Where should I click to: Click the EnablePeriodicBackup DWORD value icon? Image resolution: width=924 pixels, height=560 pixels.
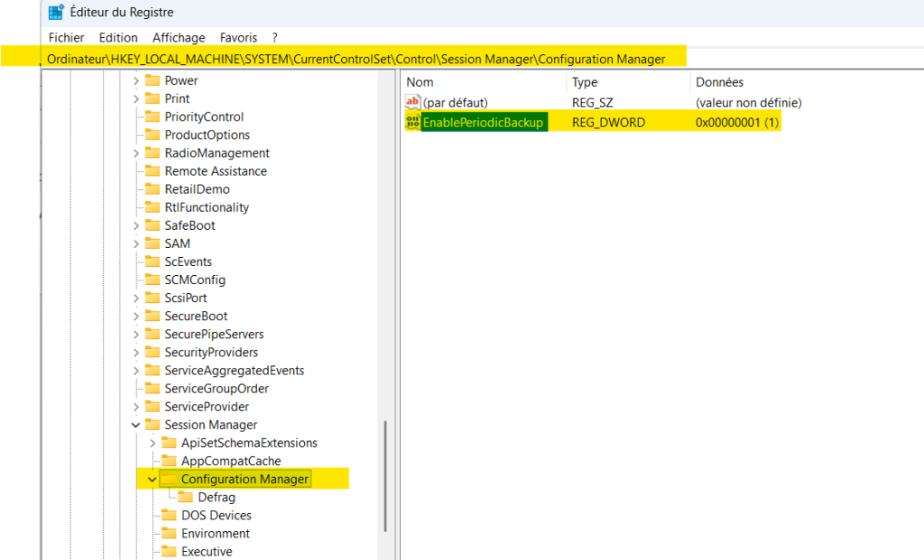click(x=413, y=122)
